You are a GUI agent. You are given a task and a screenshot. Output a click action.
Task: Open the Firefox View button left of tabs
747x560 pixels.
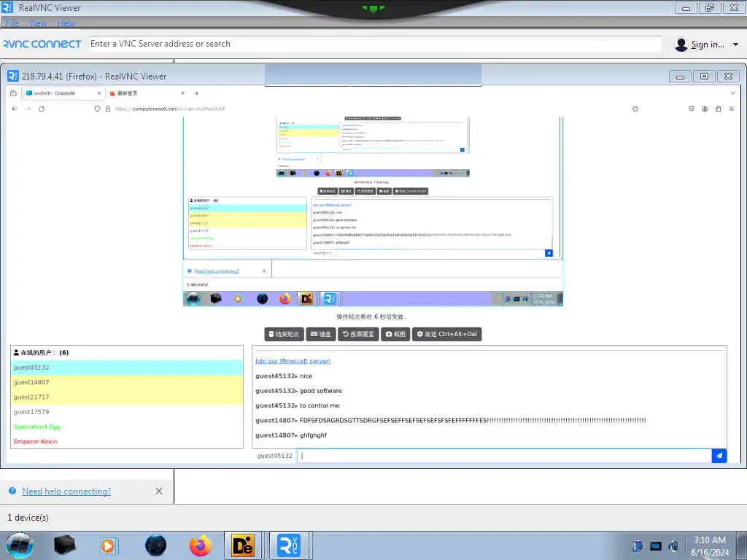click(13, 93)
